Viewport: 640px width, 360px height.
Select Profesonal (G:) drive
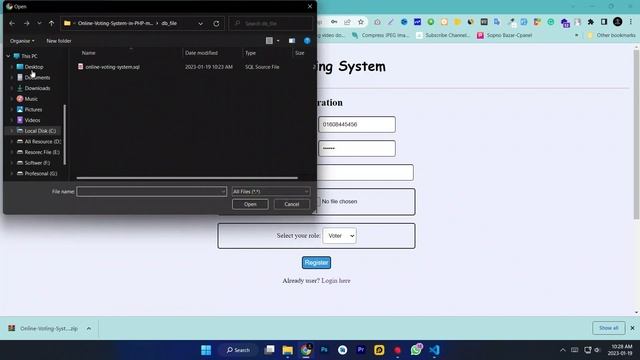click(x=41, y=173)
